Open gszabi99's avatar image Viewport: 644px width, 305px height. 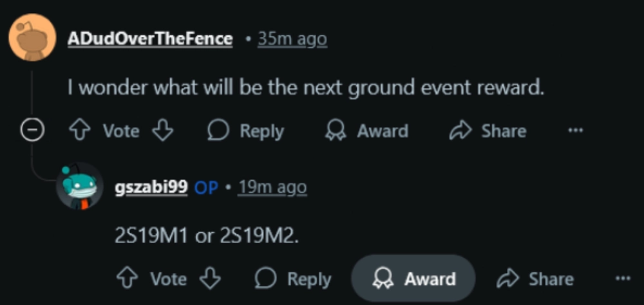(x=79, y=185)
